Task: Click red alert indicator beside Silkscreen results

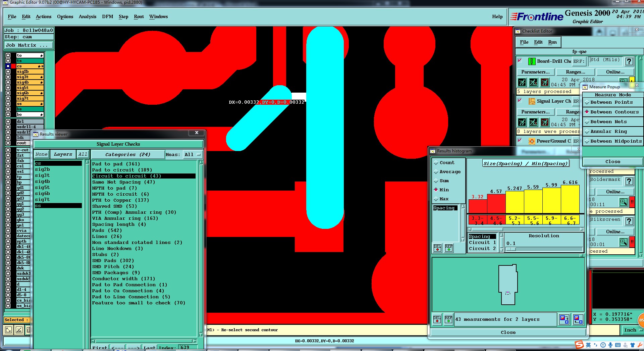Action: click(x=632, y=242)
